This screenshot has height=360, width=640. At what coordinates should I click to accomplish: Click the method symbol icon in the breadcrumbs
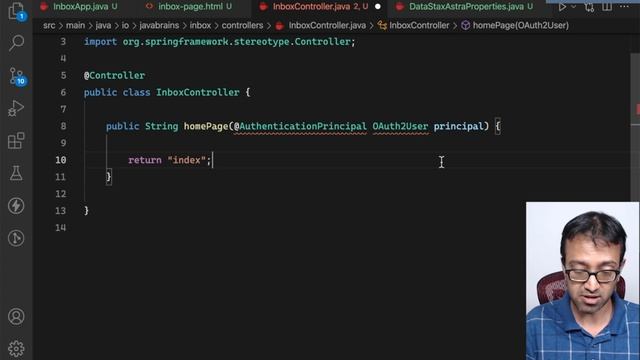coord(465,25)
